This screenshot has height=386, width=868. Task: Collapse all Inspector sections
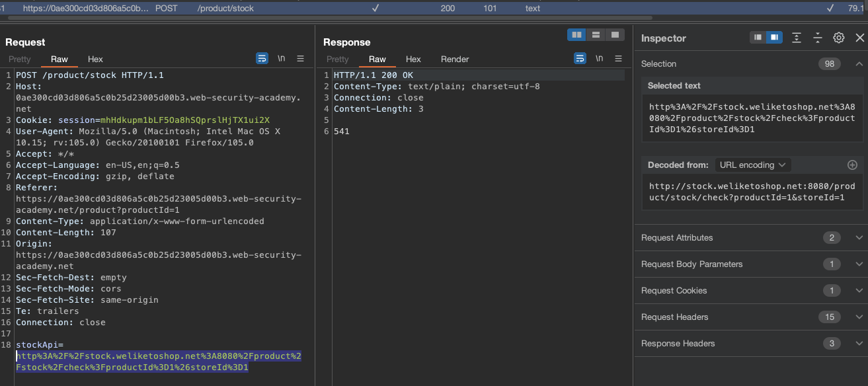(x=818, y=38)
